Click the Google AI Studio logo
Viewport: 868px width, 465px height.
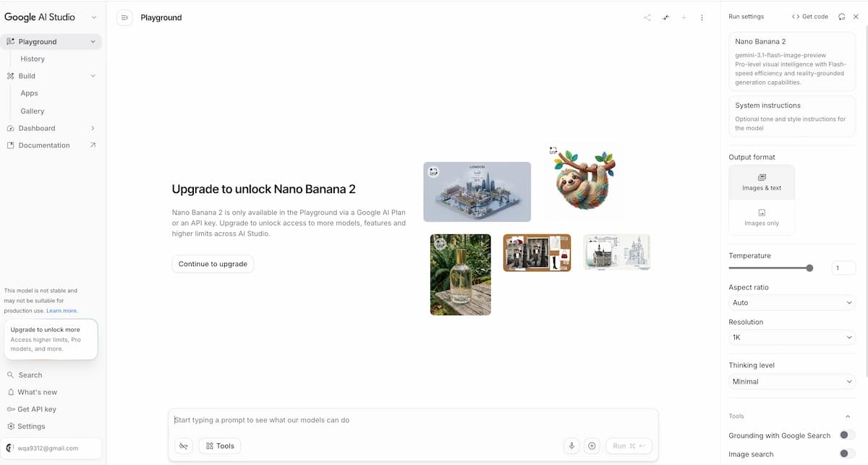coord(40,17)
